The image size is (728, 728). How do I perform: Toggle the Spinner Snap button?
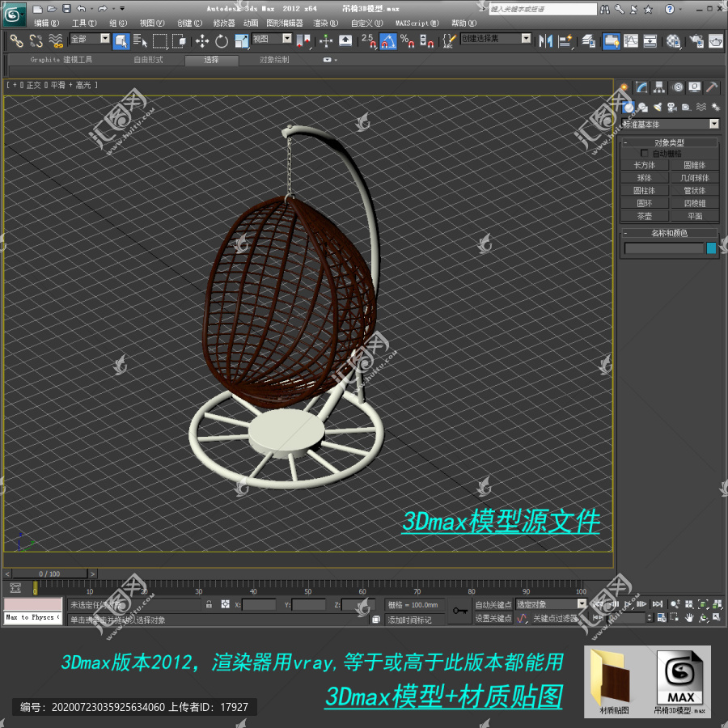[x=426, y=41]
